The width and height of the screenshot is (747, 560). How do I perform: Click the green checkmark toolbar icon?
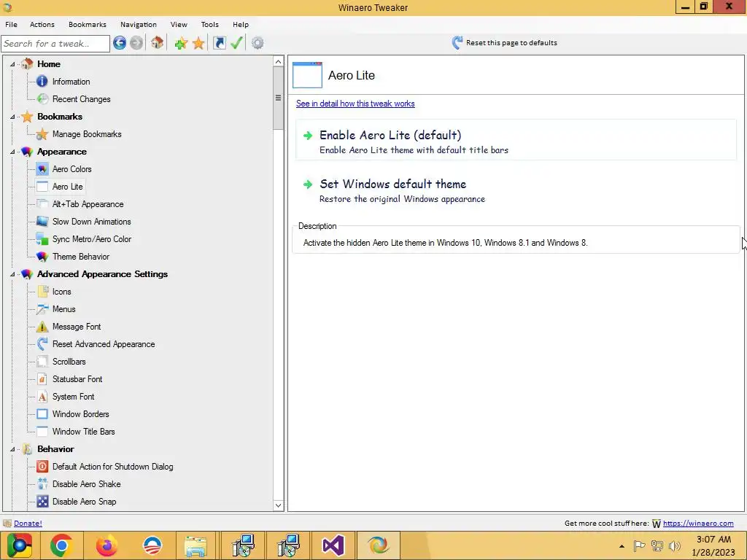[236, 43]
